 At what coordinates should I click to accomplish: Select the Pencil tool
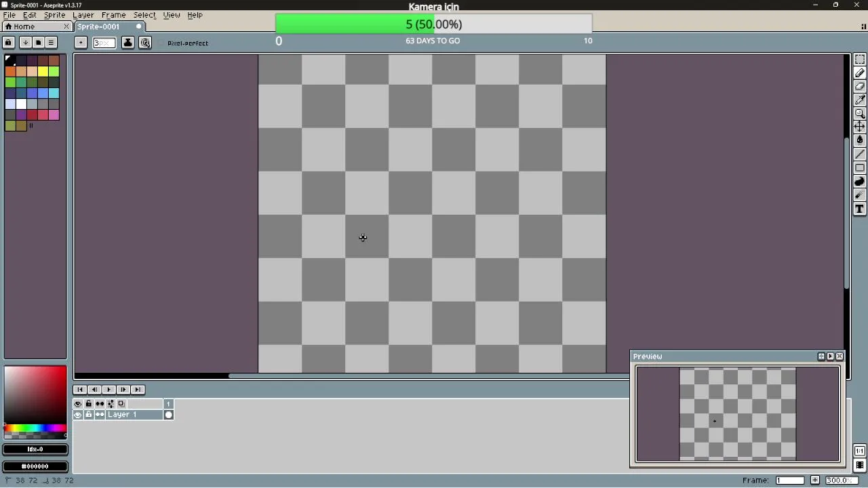tap(860, 73)
